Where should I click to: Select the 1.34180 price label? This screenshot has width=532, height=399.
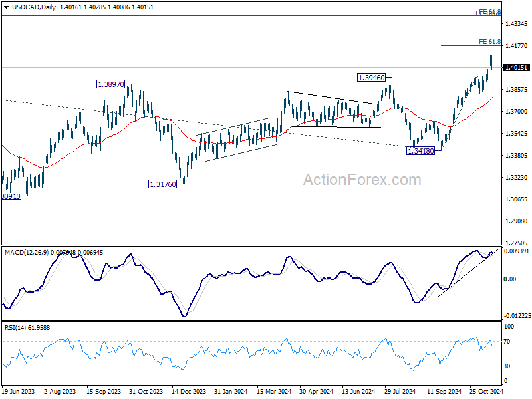tap(420, 151)
